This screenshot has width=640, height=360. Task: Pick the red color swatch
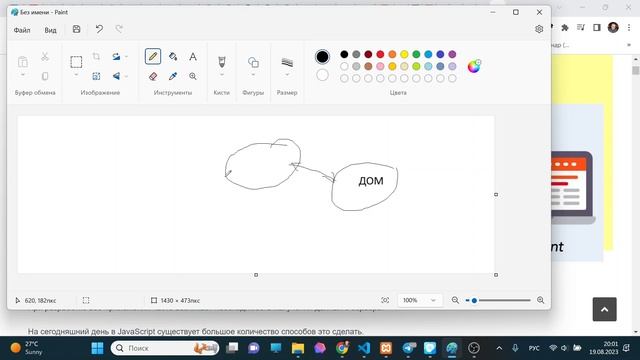(380, 54)
